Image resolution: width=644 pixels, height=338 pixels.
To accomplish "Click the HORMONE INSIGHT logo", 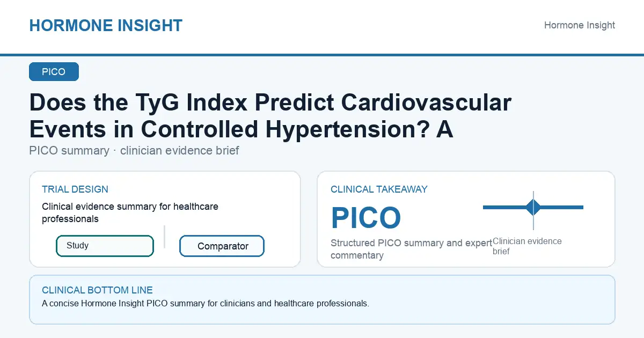I will (x=106, y=25).
